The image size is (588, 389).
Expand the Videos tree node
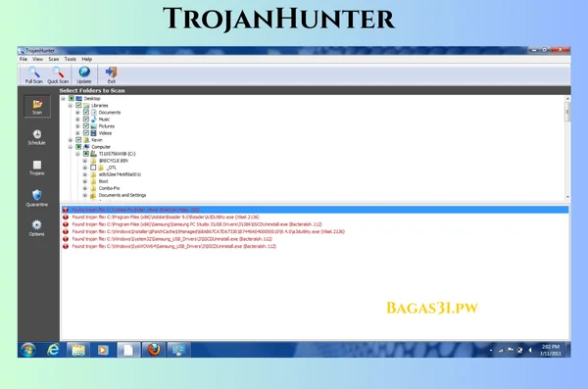pos(77,133)
